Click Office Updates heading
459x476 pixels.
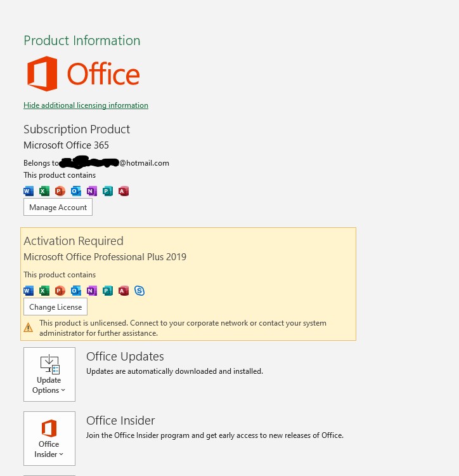point(125,357)
